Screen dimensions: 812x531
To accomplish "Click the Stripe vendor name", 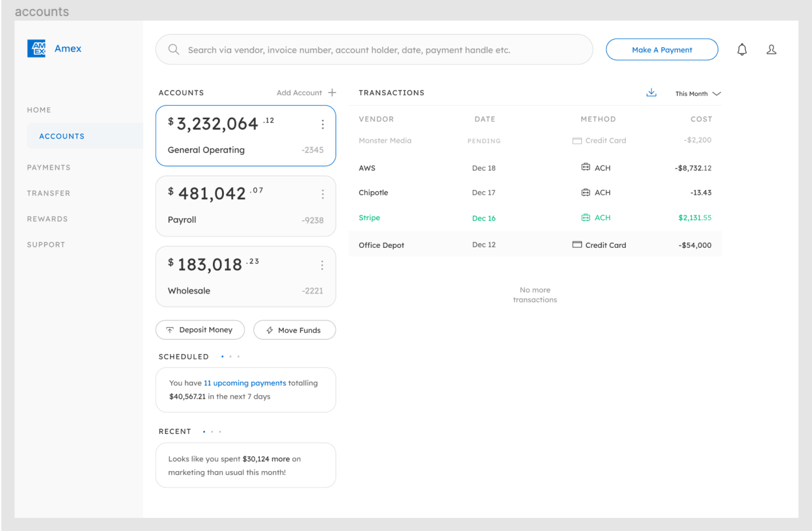I will coord(369,218).
